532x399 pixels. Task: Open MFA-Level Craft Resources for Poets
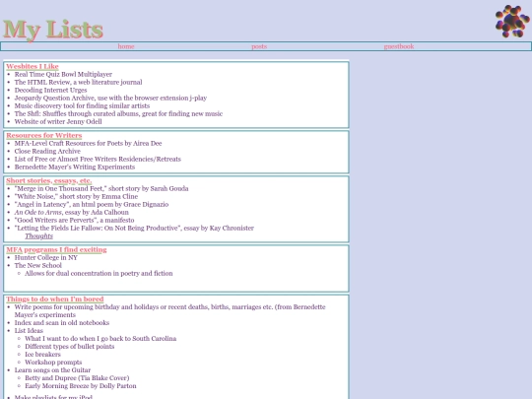click(88, 143)
